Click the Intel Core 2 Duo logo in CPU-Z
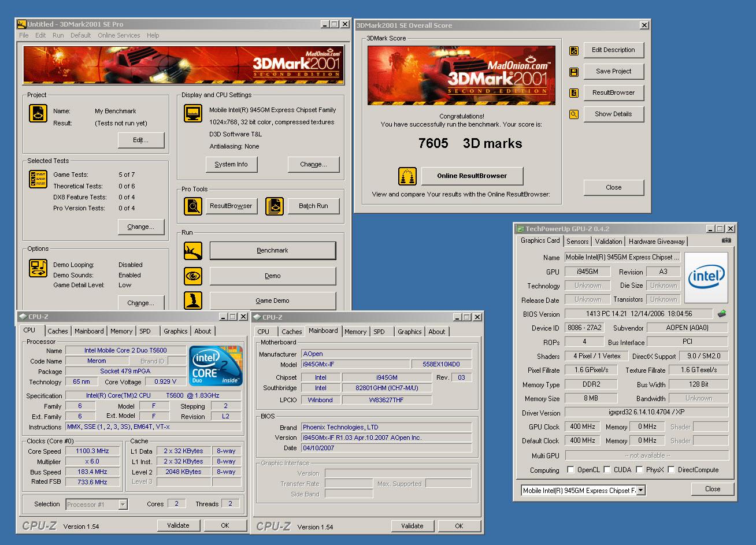This screenshot has height=545, width=756. [217, 366]
